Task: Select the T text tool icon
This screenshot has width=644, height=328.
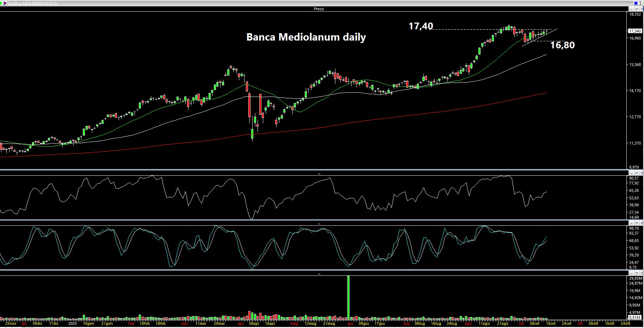Action: point(640,3)
